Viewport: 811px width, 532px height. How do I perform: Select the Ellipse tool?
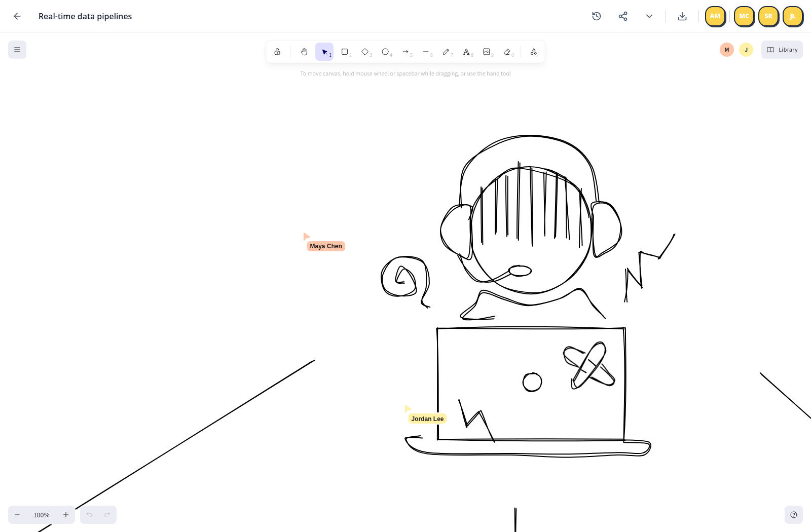click(385, 52)
